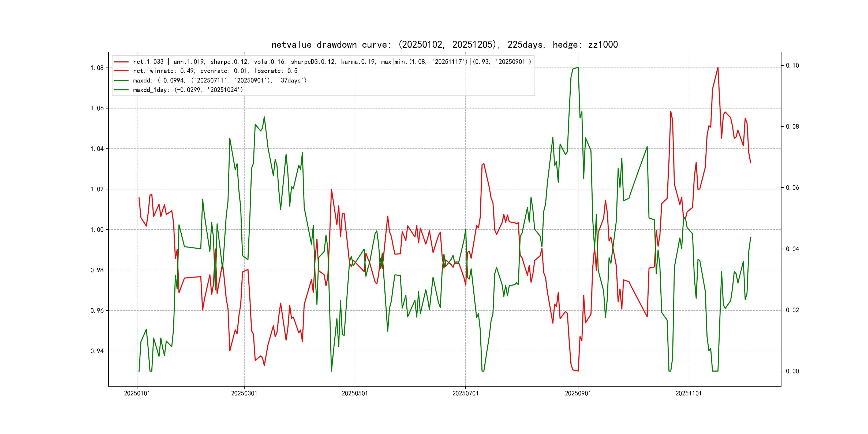Image resolution: width=868 pixels, height=434 pixels.
Task: Click the 0.10 right axis label
Action: (x=792, y=65)
